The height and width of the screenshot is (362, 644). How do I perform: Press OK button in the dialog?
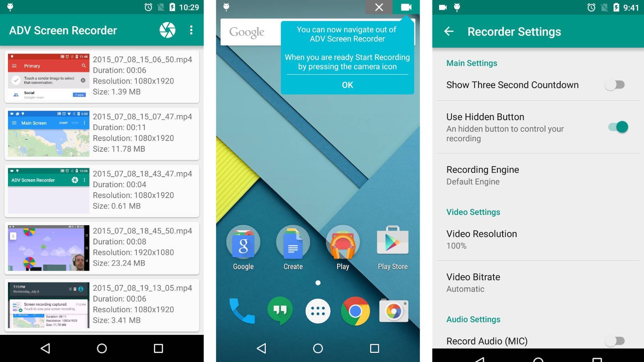347,85
